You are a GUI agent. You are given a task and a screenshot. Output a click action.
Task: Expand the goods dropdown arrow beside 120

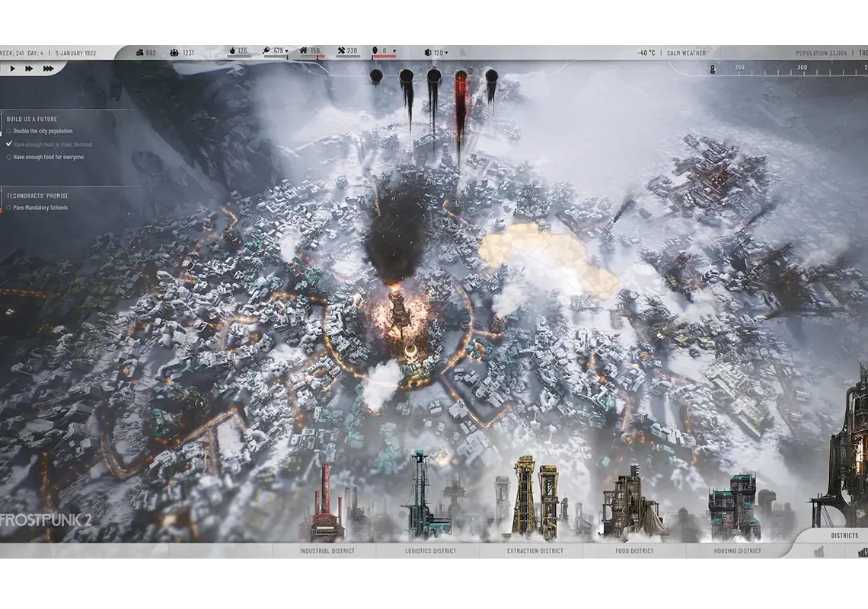pyautogui.click(x=447, y=53)
